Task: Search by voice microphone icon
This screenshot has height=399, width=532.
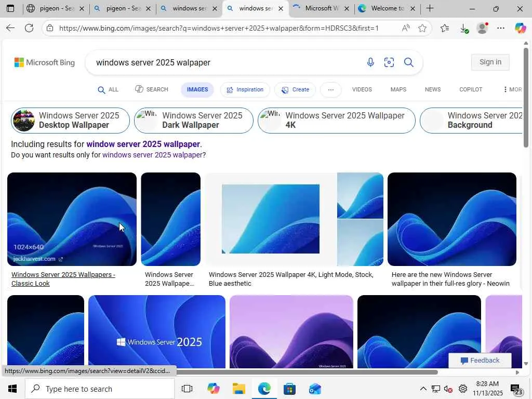Action: 370,62
